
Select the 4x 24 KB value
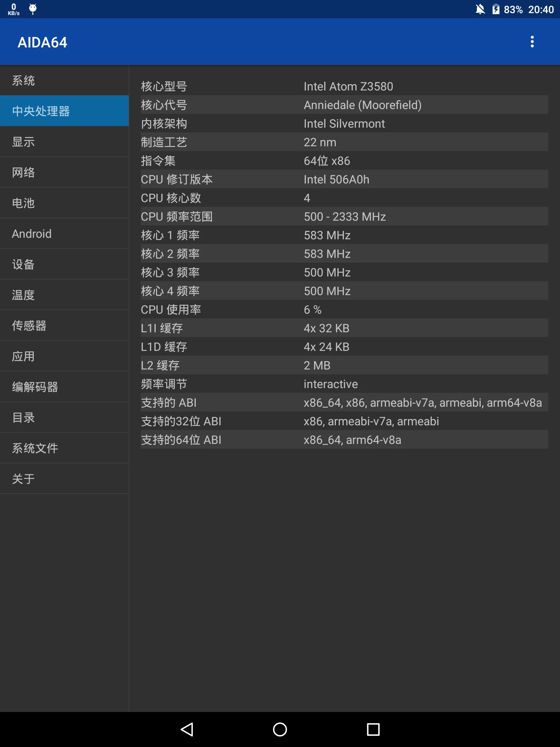click(326, 347)
